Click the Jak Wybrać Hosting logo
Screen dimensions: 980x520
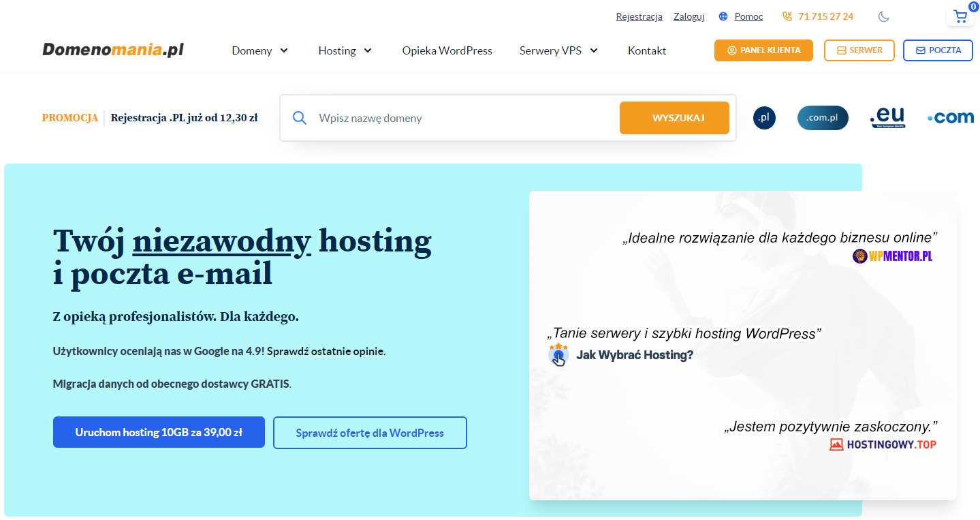[621, 355]
